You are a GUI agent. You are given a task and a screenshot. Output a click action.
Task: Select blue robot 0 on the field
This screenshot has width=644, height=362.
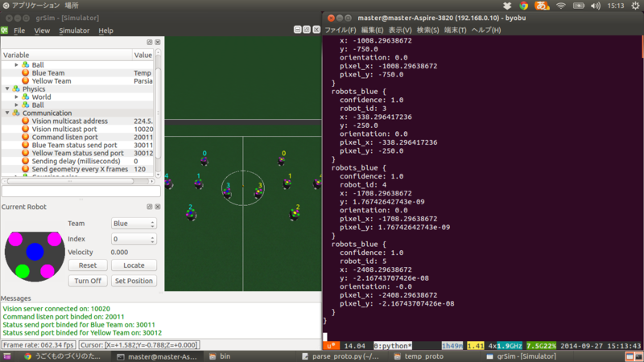tap(204, 161)
